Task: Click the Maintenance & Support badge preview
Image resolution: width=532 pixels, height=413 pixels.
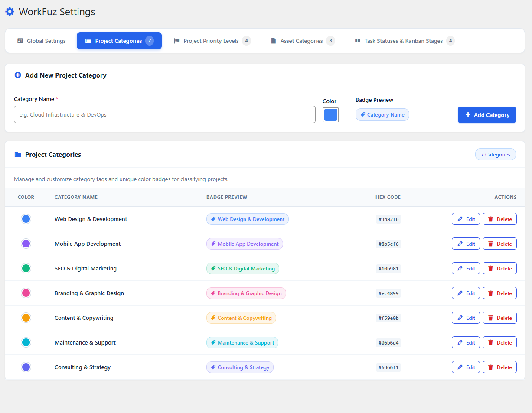Action: tap(242, 342)
